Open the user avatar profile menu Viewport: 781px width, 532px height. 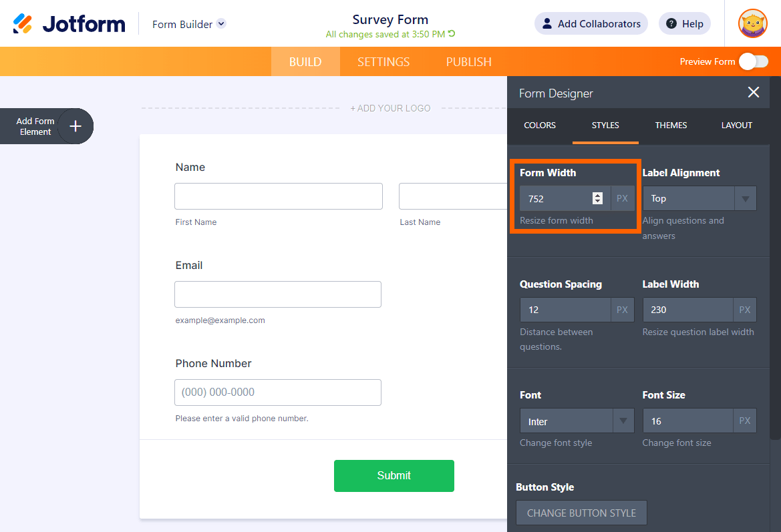click(x=752, y=24)
